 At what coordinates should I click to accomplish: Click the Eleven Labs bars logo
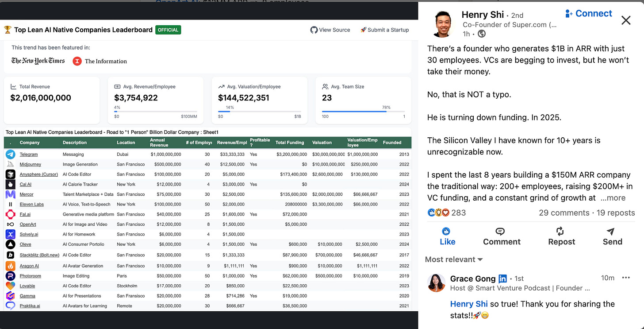(x=11, y=204)
